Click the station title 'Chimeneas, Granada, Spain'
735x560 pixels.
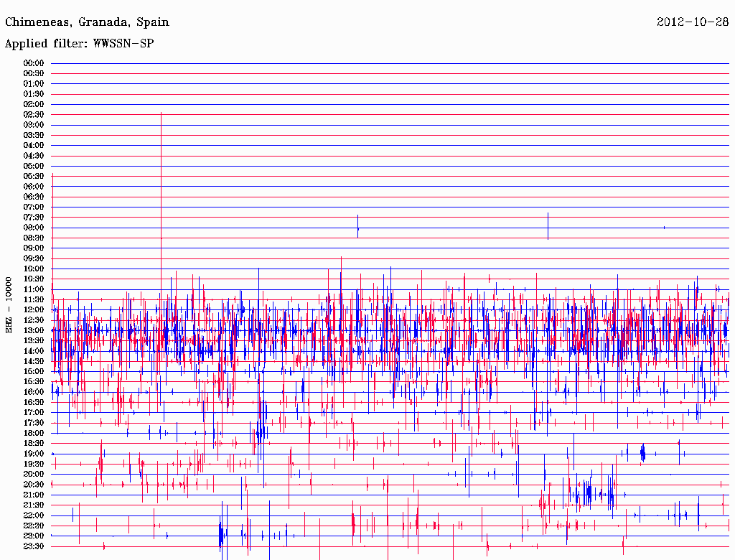(87, 22)
